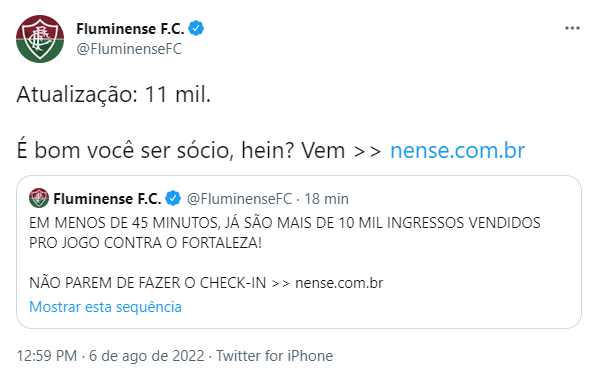Click the Fluminense F.C. name in the quoted tweet
This screenshot has width=593, height=378.
tap(107, 198)
